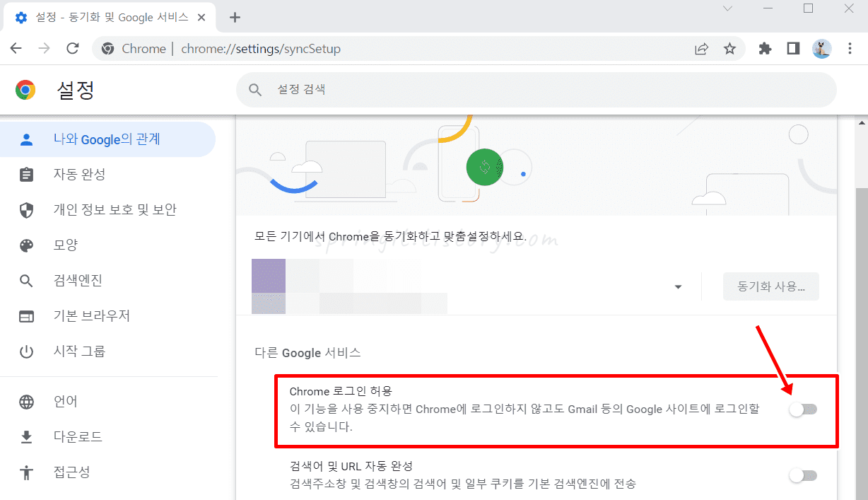Click the 설정 검색 search field
The image size is (868, 500).
pyautogui.click(x=536, y=90)
